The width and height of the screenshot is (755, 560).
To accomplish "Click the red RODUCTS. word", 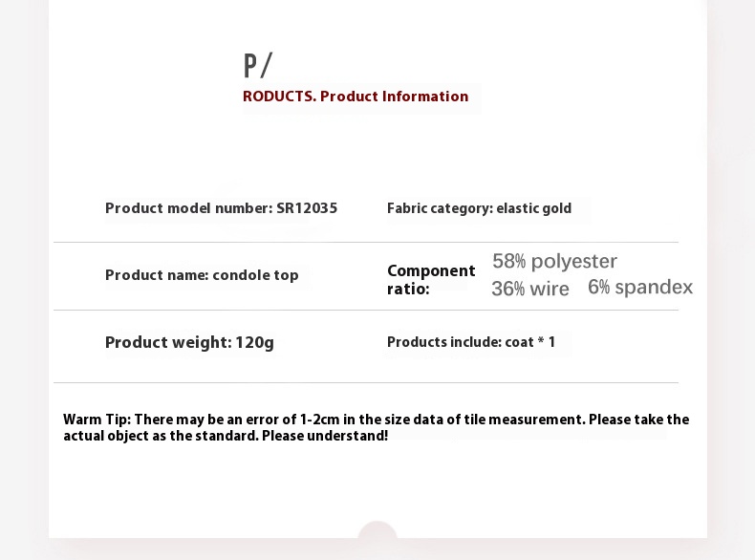I will click(x=279, y=97).
